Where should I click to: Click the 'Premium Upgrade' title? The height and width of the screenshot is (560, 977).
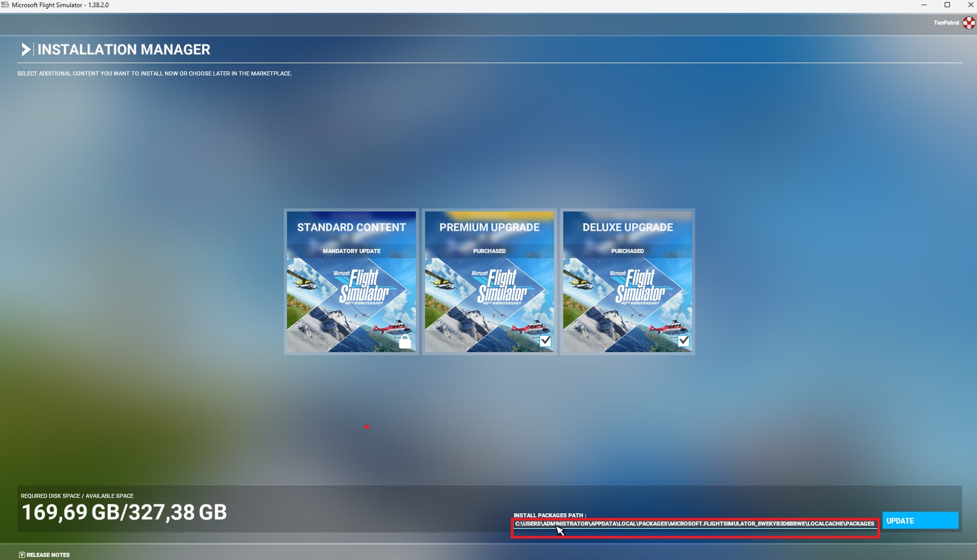pyautogui.click(x=489, y=227)
